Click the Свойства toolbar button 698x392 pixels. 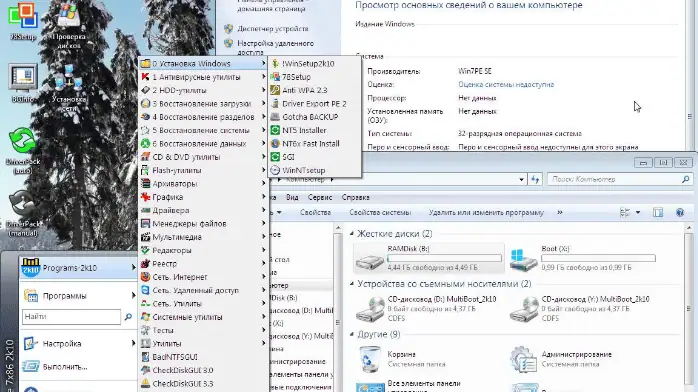click(315, 213)
